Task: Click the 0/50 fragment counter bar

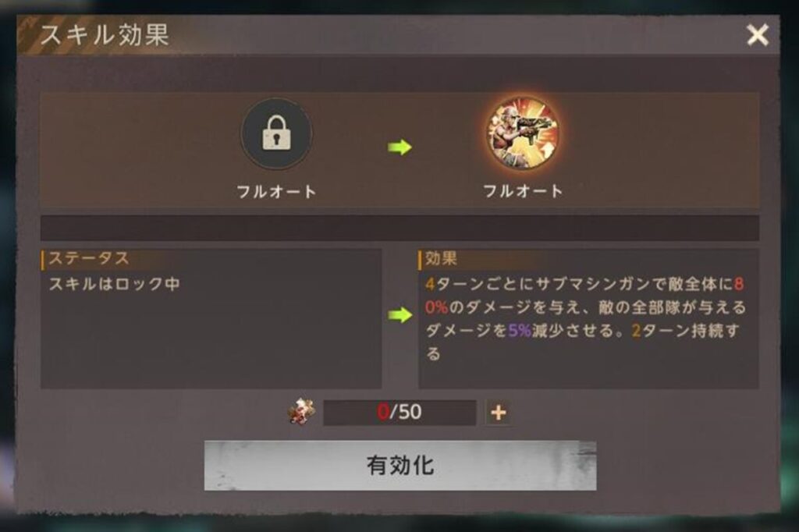Action: (x=399, y=412)
